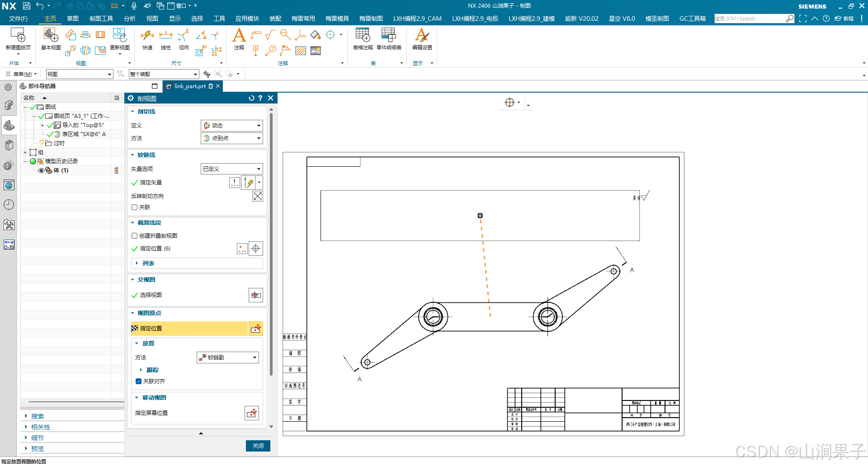868x466 pixels.
Task: Uncheck Associative Alignment (关联对齐)
Action: click(x=139, y=381)
